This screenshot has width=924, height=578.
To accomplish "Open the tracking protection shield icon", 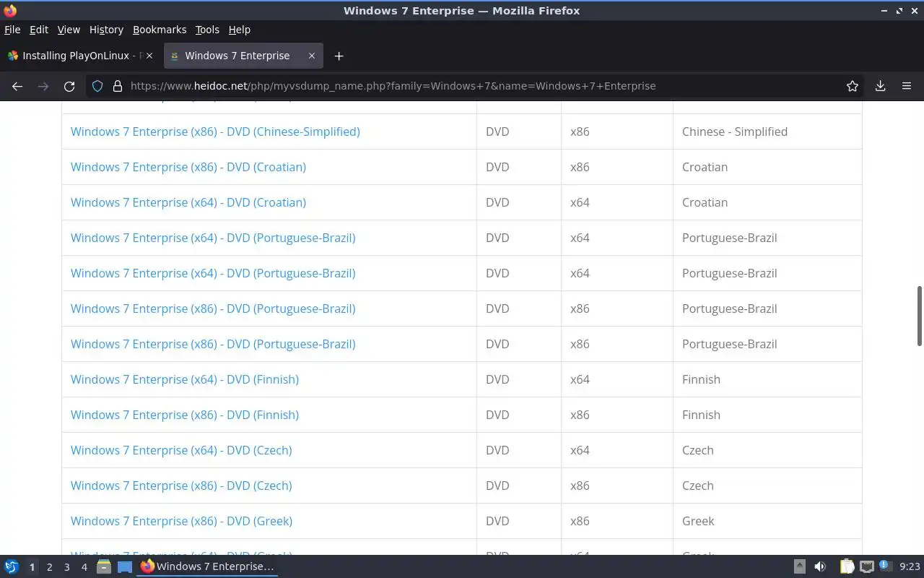I will click(97, 86).
